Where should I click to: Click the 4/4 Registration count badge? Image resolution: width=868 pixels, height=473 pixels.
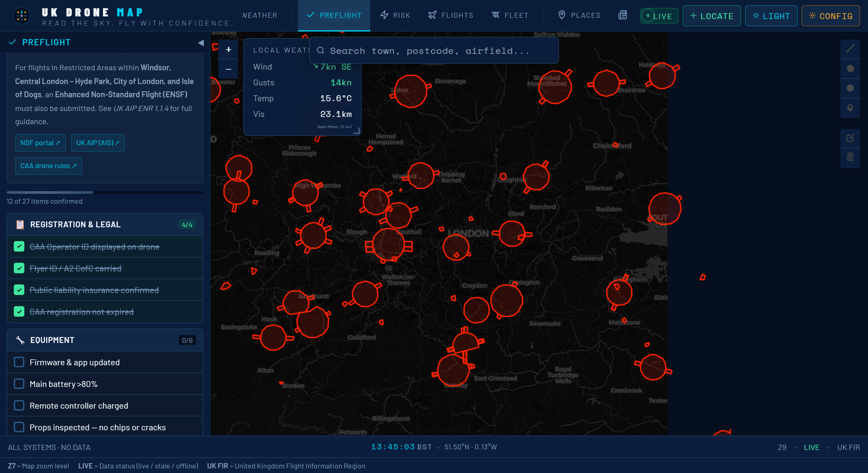[187, 225]
